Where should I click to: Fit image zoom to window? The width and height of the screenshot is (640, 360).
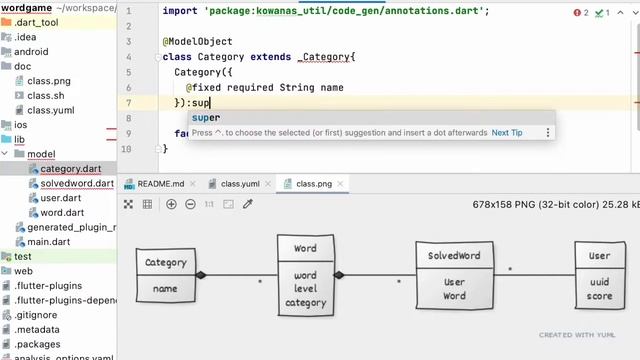tap(229, 204)
